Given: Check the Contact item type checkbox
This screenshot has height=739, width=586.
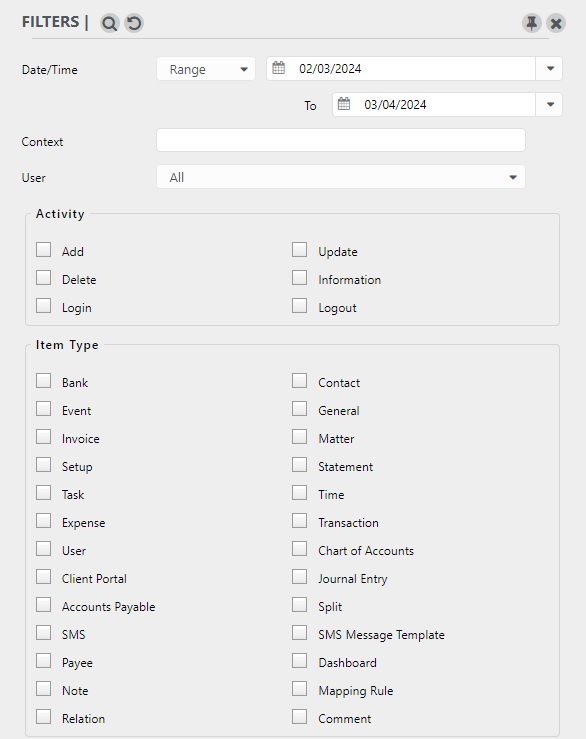Looking at the screenshot, I should pos(299,381).
